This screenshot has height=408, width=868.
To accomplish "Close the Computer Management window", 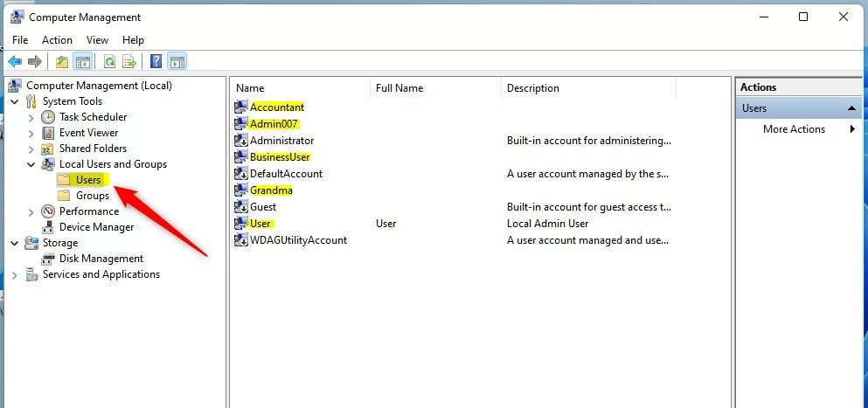I will tap(844, 17).
